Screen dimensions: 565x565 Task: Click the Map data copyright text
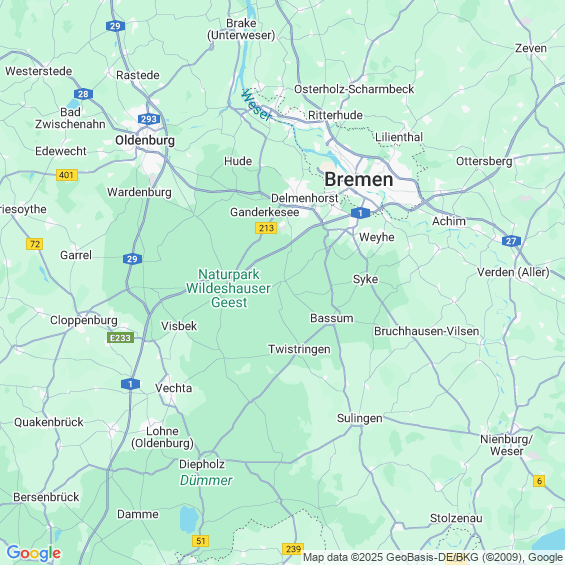click(x=433, y=557)
